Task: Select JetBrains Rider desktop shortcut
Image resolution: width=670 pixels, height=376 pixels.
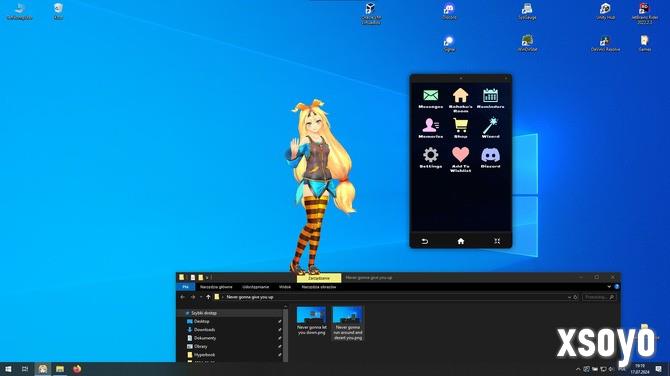Action: click(645, 13)
